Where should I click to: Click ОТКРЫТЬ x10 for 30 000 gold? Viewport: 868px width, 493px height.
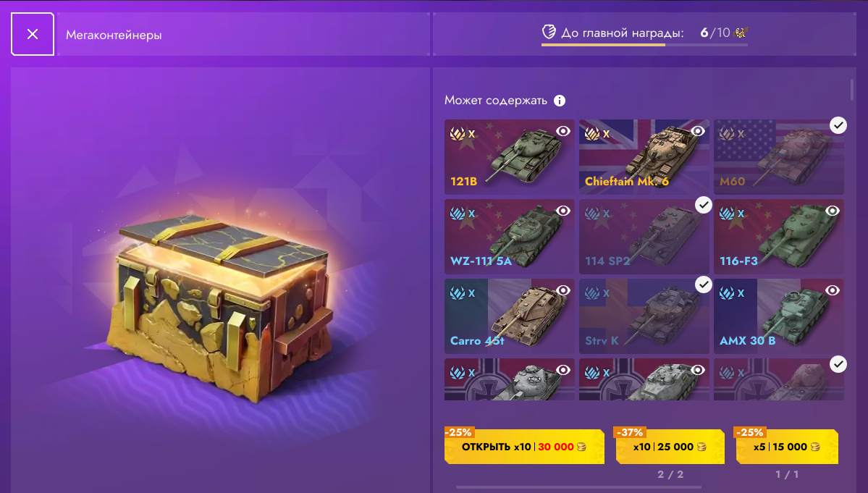click(x=524, y=447)
